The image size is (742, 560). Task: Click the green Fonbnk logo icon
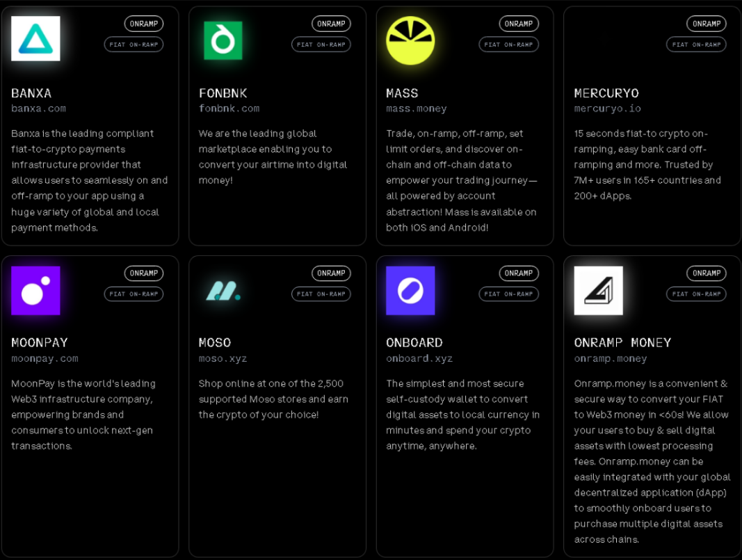point(223,40)
